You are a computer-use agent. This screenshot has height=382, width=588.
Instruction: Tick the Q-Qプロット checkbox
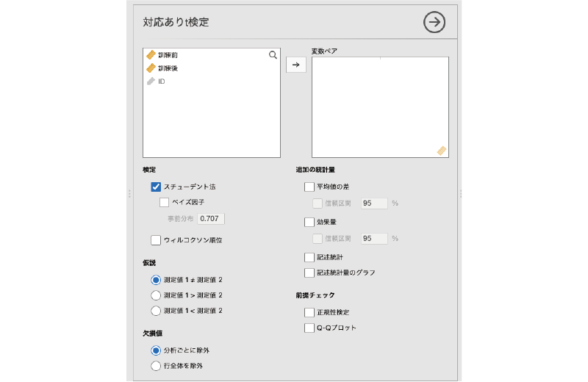(309, 328)
